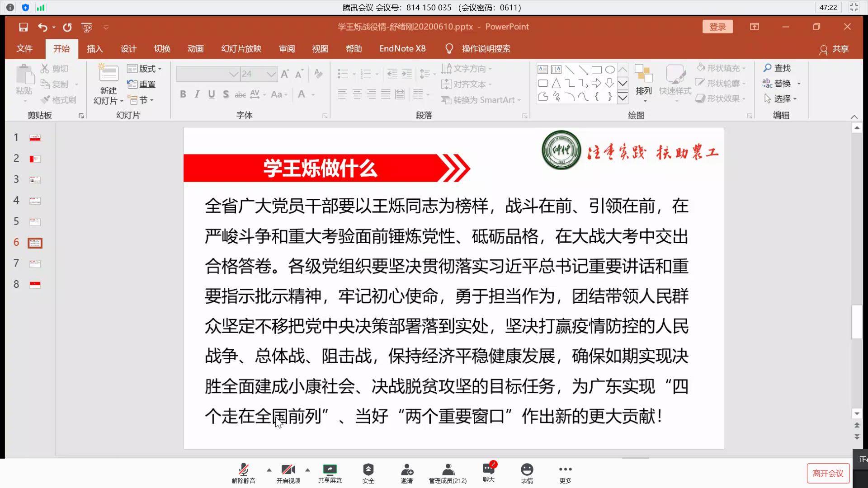Open the Slide Show (幻灯片放映) tab
Image resolution: width=868 pixels, height=488 pixels.
[x=241, y=49]
